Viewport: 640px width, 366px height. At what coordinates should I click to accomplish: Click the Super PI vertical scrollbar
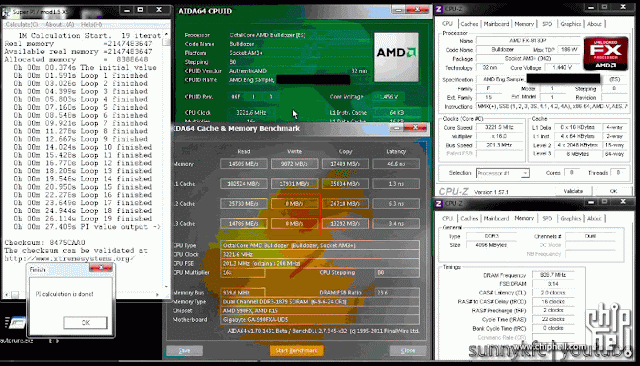click(x=166, y=159)
